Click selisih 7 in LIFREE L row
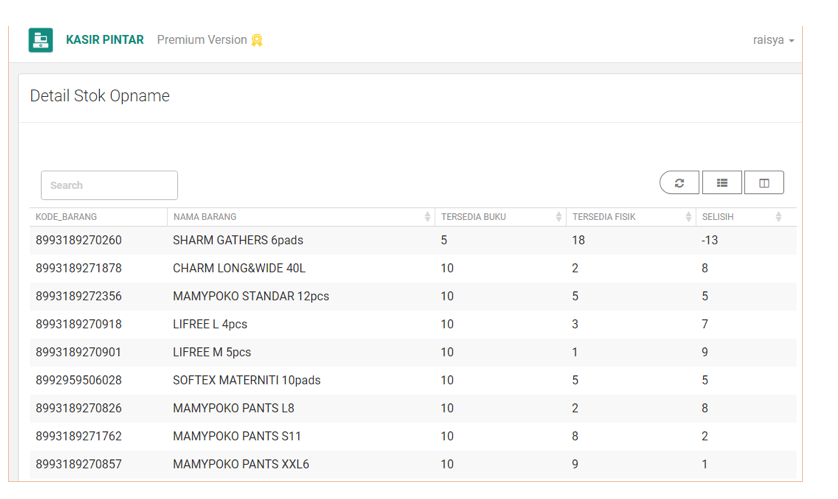838x499 pixels. [x=705, y=324]
